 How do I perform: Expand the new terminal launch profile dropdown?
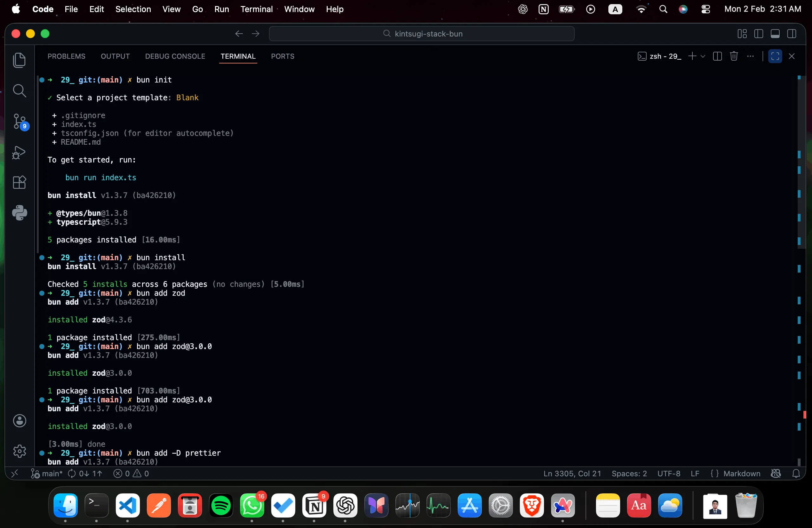click(x=703, y=56)
